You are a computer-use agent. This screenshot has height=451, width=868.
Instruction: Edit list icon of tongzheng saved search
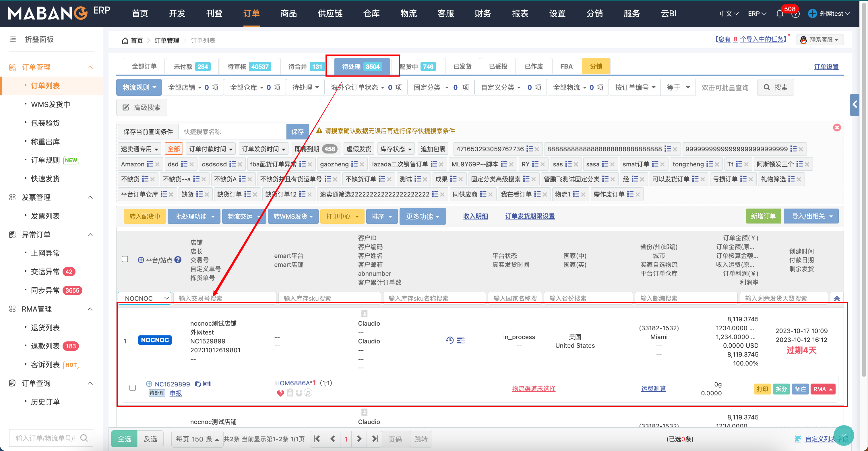pos(710,164)
